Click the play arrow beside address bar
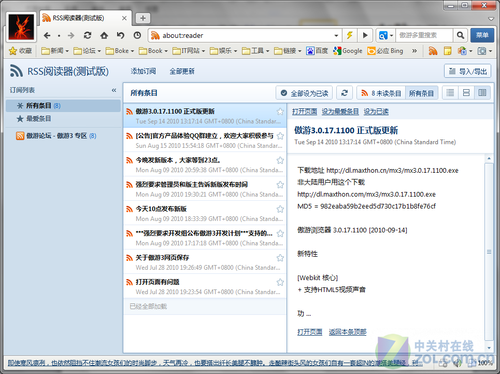This screenshot has height=374, width=500. point(365,35)
